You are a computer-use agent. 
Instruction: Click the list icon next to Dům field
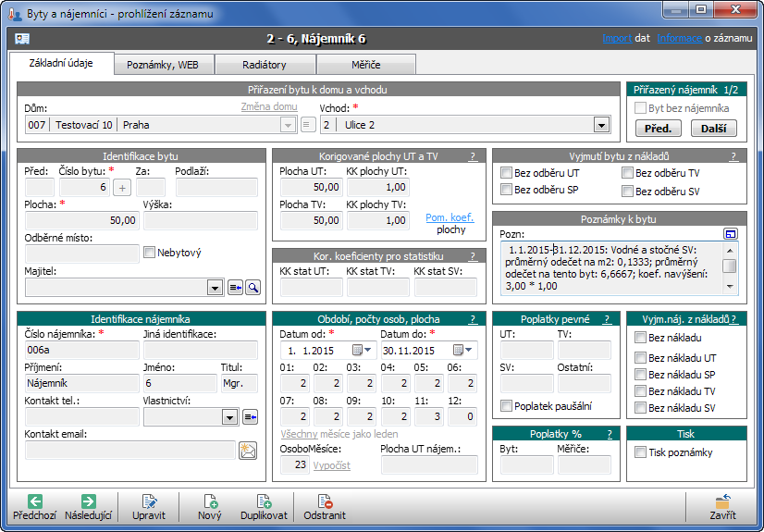307,125
